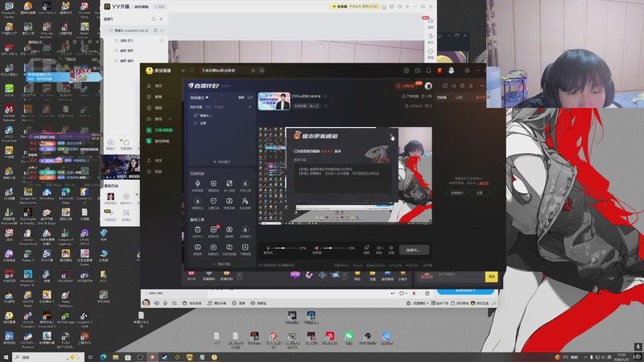Open File Explorer from the taskbar
Viewport: 644px width, 362px height.
click(x=115, y=357)
